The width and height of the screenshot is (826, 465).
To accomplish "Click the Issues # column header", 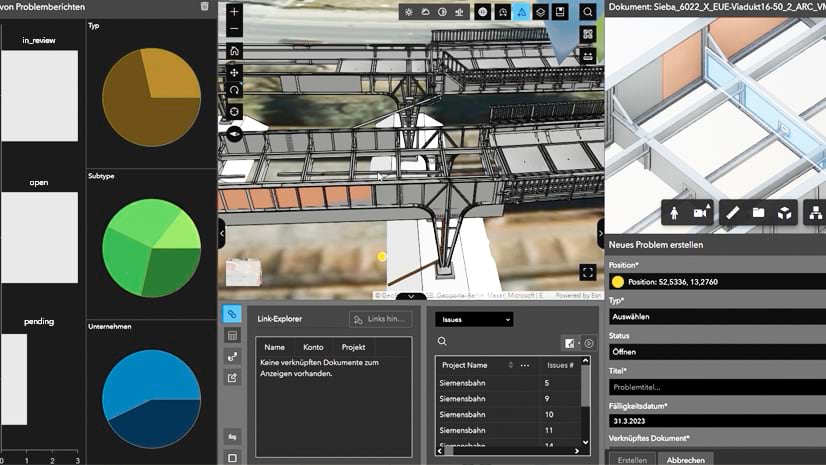I will [560, 365].
